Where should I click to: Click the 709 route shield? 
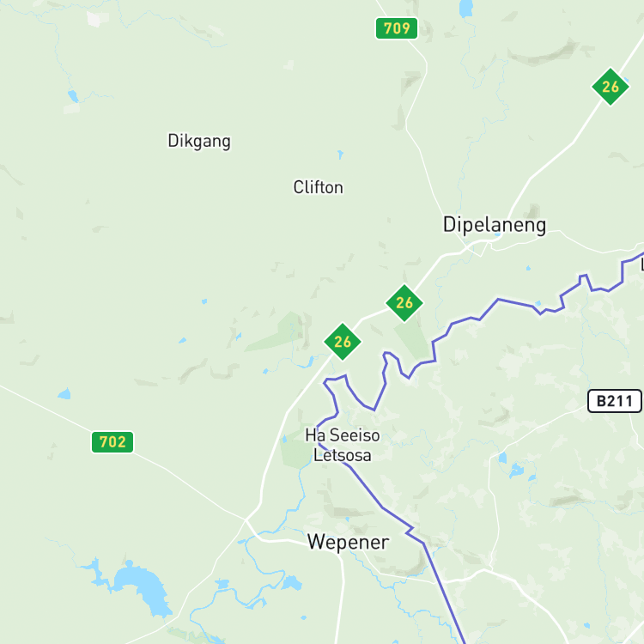397,28
